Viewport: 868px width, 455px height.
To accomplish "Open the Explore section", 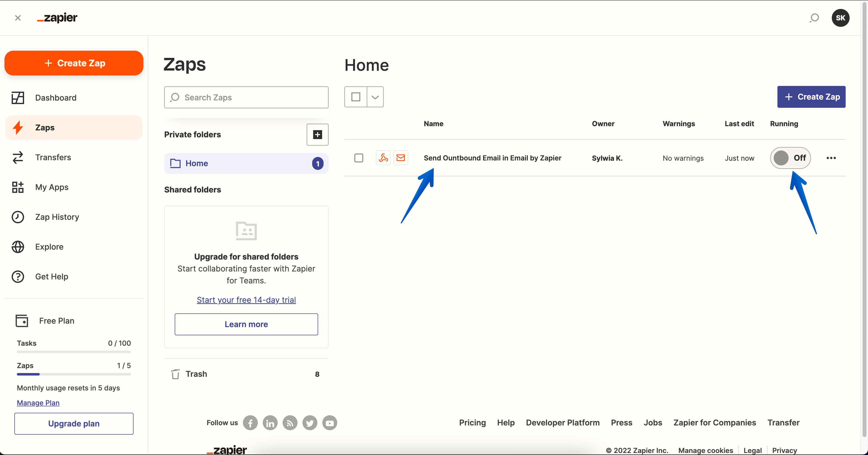I will 74,247.
